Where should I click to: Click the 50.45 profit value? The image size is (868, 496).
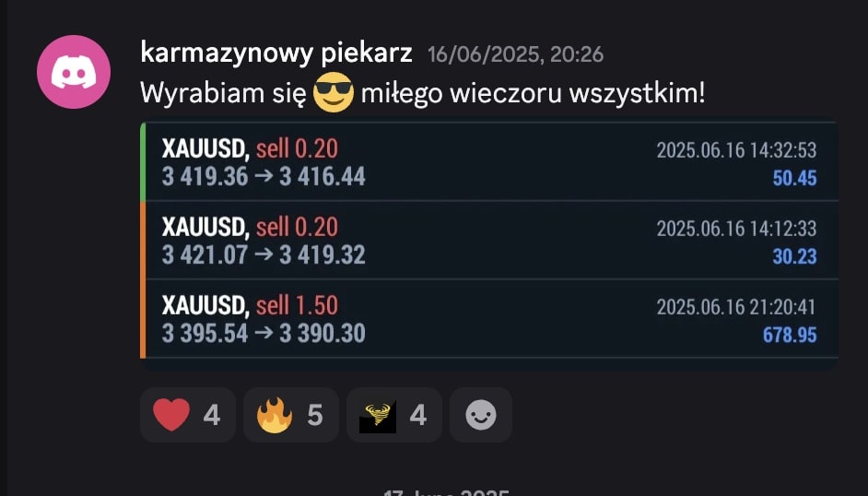click(794, 178)
